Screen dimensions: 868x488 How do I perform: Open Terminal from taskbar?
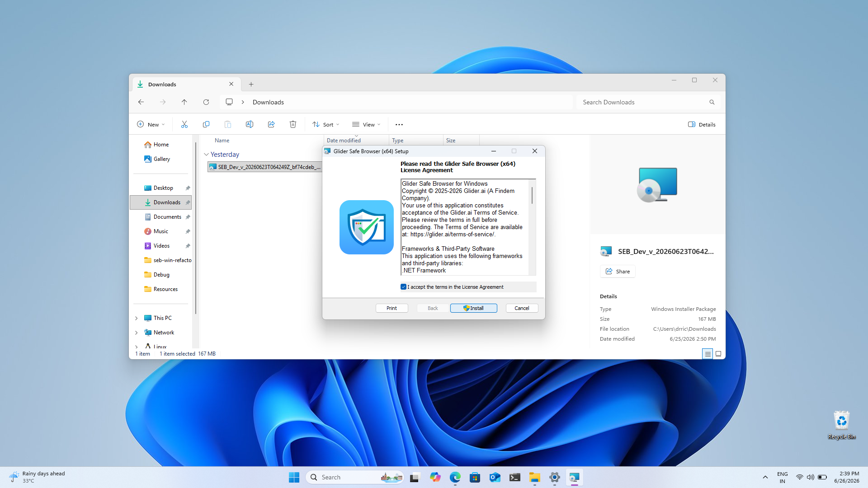click(515, 477)
